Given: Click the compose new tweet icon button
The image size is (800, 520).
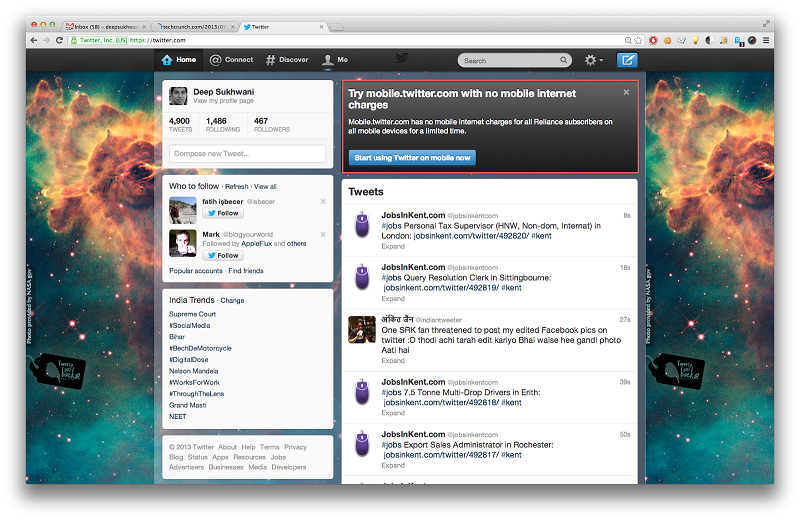Looking at the screenshot, I should (x=626, y=60).
